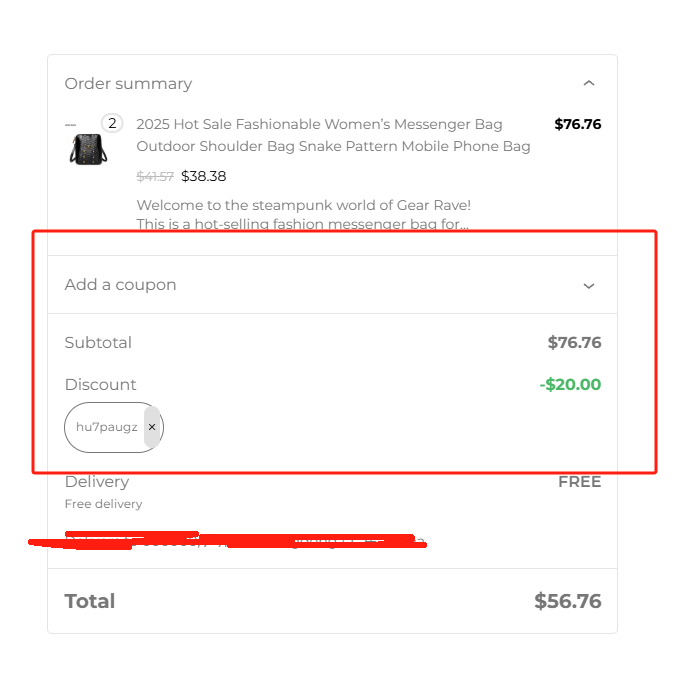
Task: Click the messenger bag product thumbnail
Action: (x=89, y=148)
